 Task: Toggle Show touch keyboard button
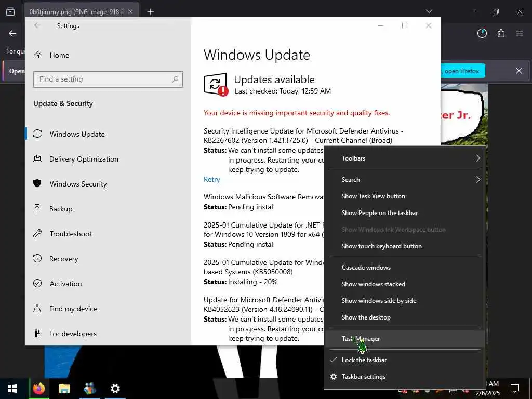(x=405, y=246)
